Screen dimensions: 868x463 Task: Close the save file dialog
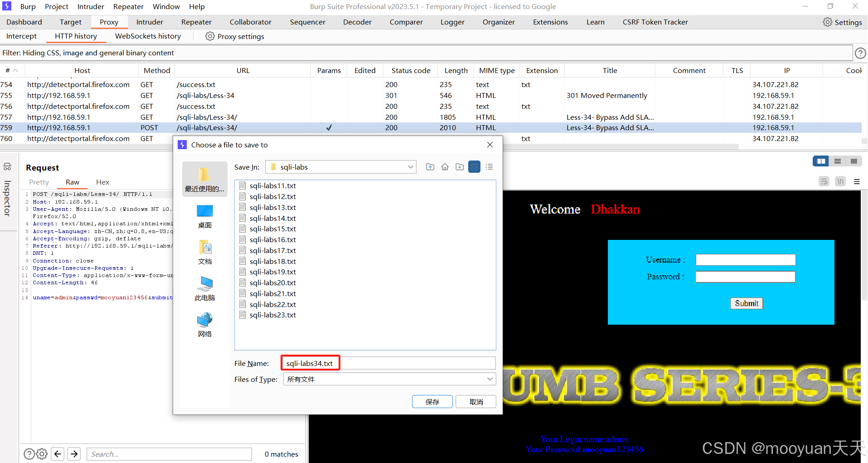tap(490, 145)
